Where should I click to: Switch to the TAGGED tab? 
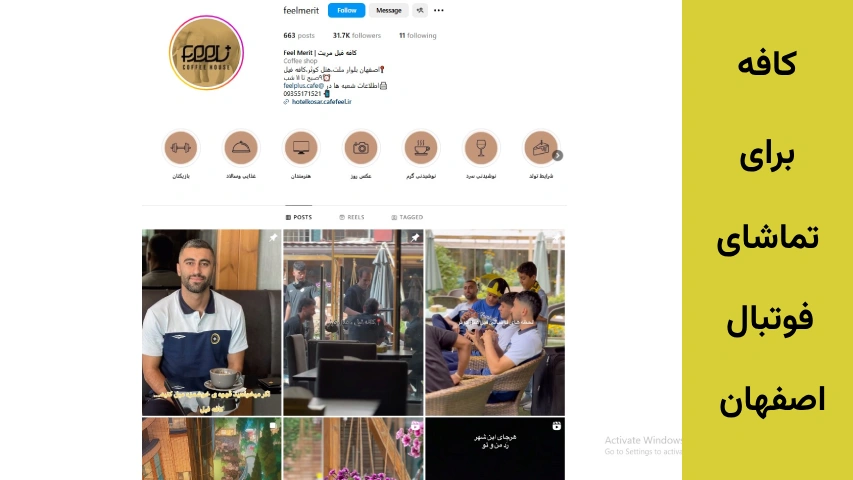click(407, 217)
